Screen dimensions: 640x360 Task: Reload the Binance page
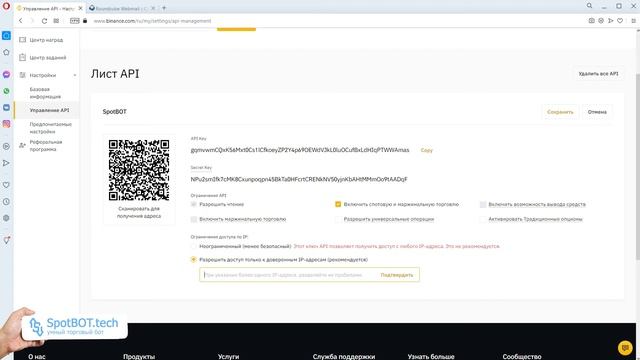[44, 21]
